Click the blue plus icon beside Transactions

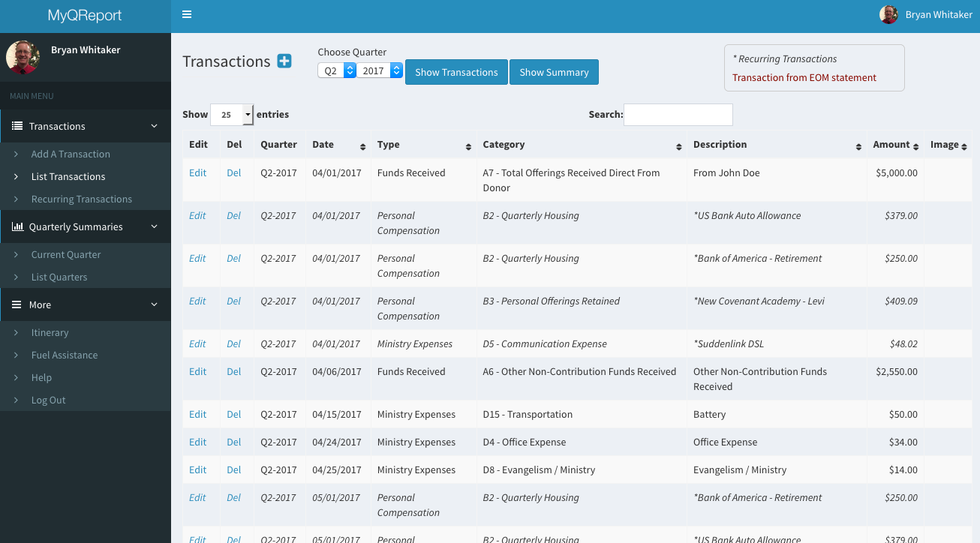click(x=284, y=61)
